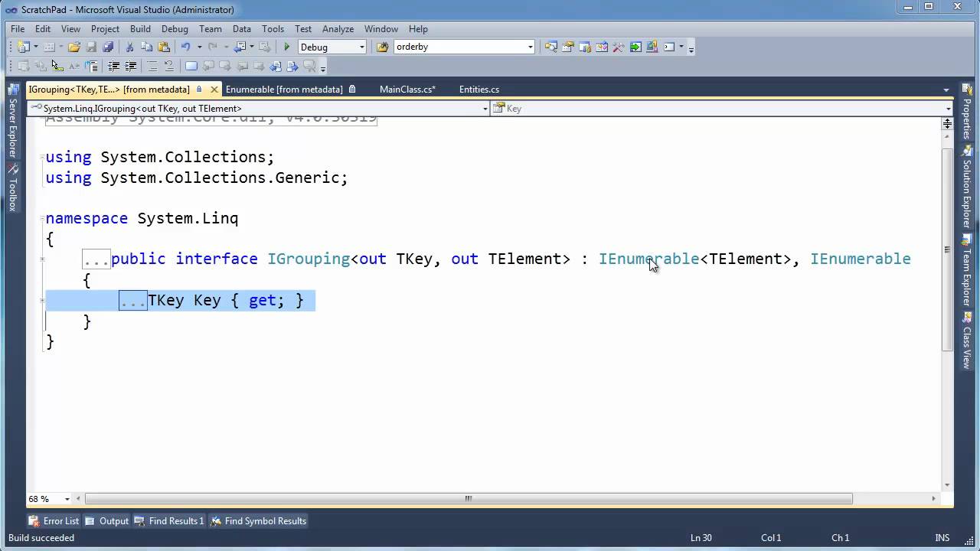Click the Decrease Line Indent icon
The width and height of the screenshot is (980, 551).
click(x=114, y=67)
